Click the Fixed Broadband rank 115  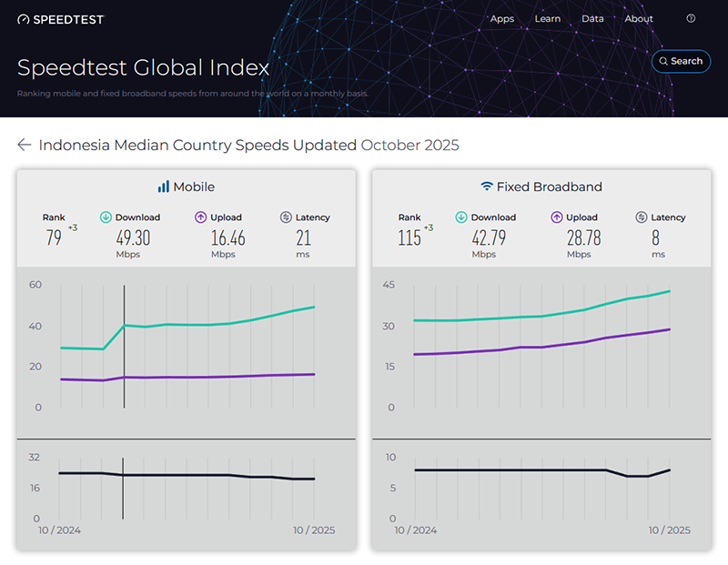click(x=409, y=237)
